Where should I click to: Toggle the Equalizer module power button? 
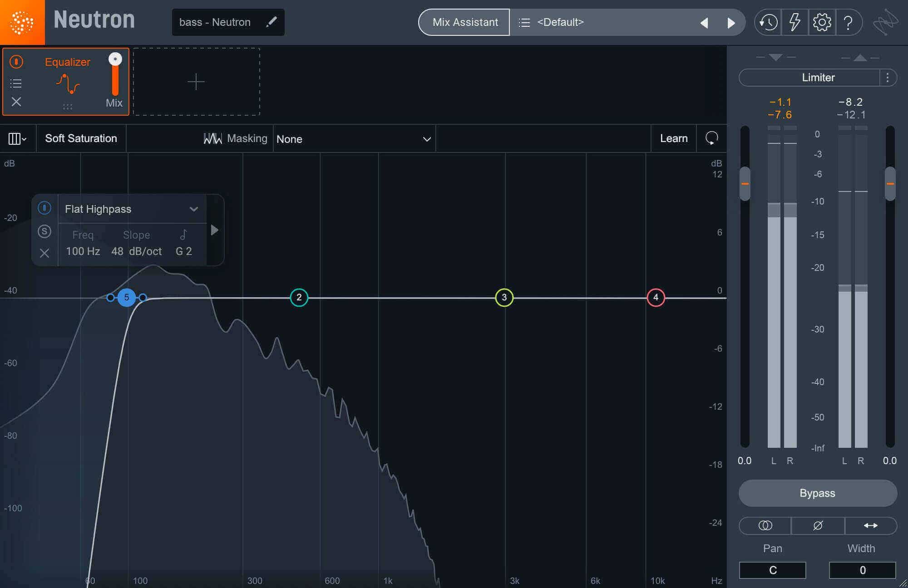click(16, 62)
